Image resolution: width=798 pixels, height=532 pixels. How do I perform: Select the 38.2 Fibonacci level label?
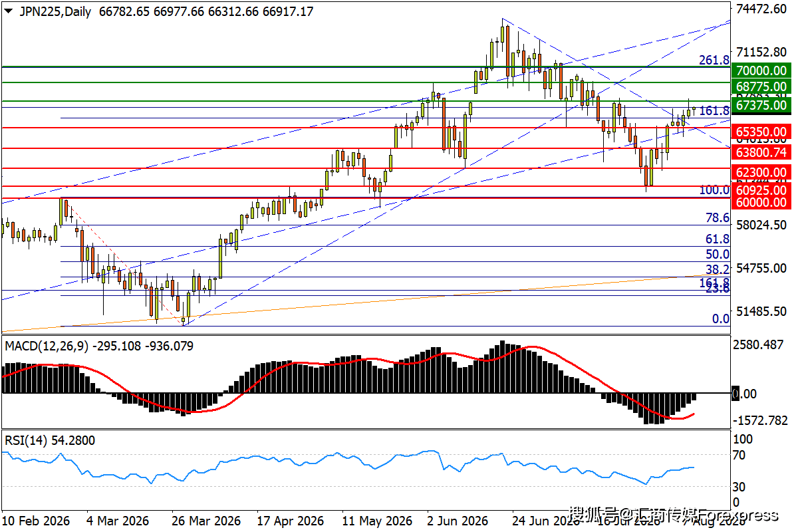pos(718,269)
